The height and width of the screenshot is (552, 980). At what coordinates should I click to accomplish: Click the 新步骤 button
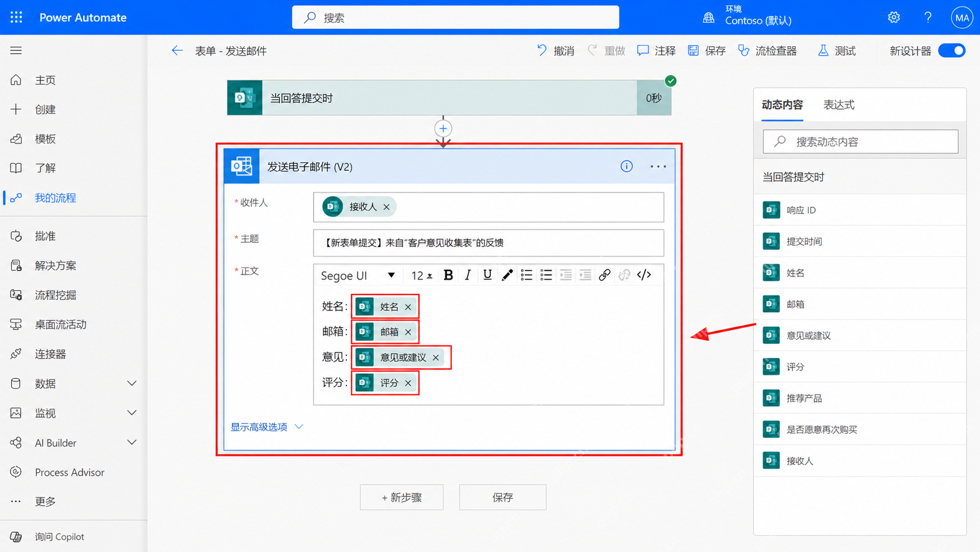[x=401, y=497]
